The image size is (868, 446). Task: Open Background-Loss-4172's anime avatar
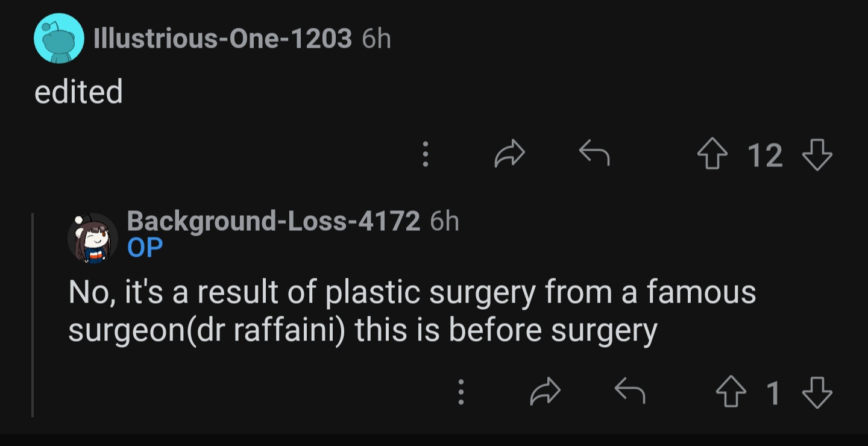point(92,238)
